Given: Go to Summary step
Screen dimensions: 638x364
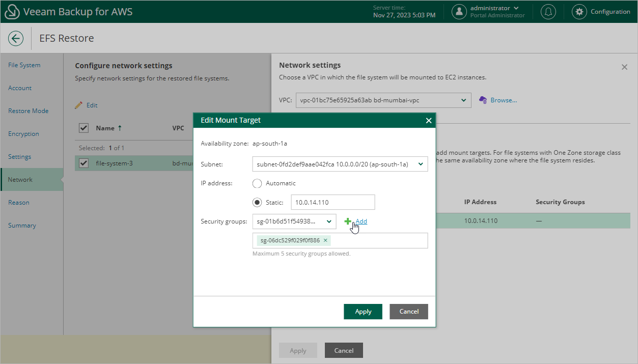Looking at the screenshot, I should (22, 226).
